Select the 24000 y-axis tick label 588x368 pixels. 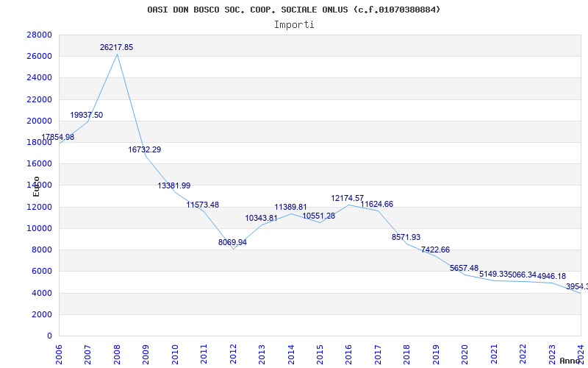click(x=40, y=78)
